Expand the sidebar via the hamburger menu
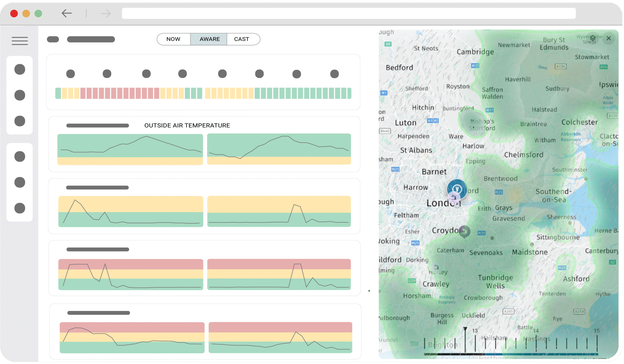The image size is (624, 364). (19, 41)
